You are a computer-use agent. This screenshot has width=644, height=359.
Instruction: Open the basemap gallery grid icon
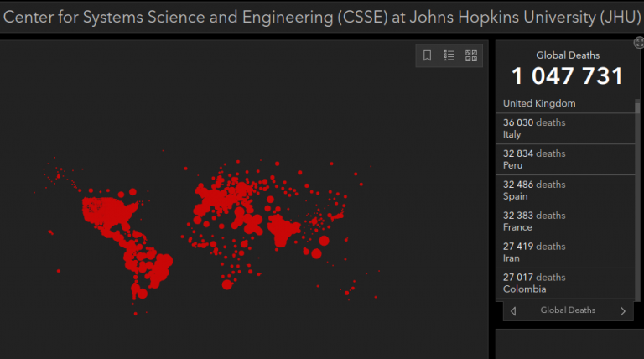[471, 55]
